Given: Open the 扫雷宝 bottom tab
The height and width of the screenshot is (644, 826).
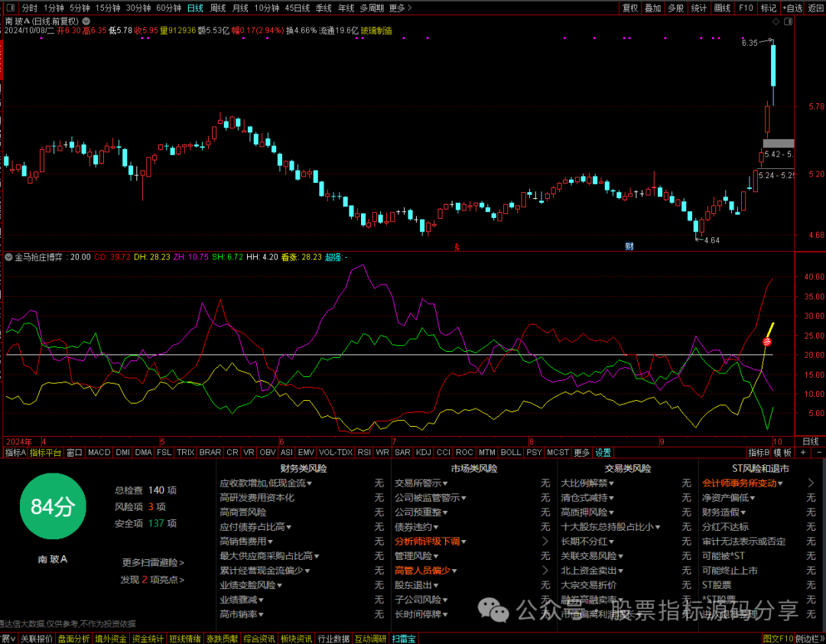Looking at the screenshot, I should tap(404, 639).
